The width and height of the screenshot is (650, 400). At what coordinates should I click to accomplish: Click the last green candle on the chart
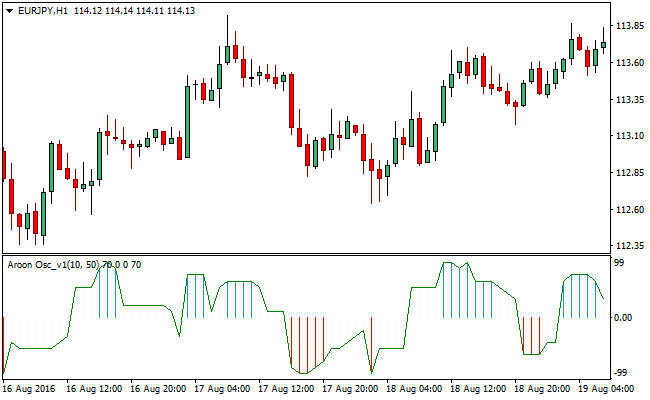[603, 44]
